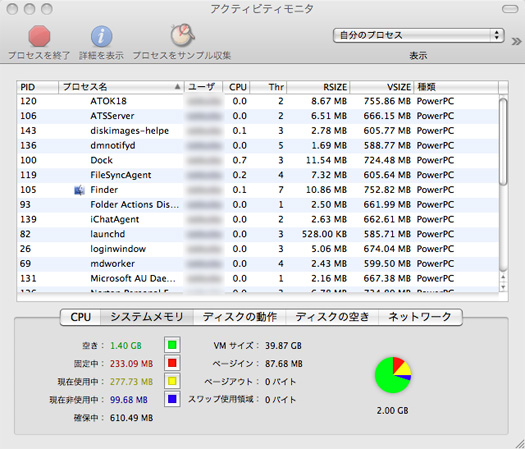Viewport: 525px width, 449px height.
Task: Select the launchd process row
Action: point(257,234)
